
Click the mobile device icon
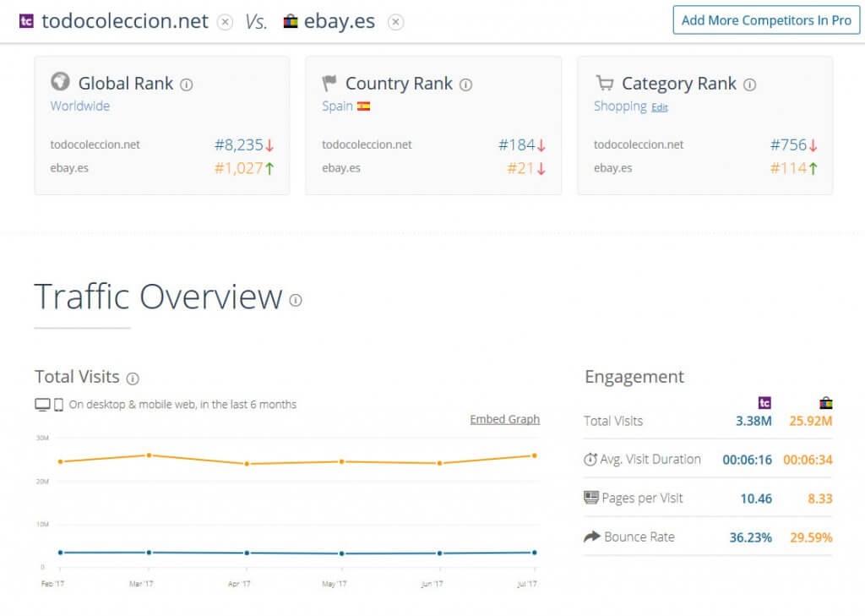pos(58,405)
